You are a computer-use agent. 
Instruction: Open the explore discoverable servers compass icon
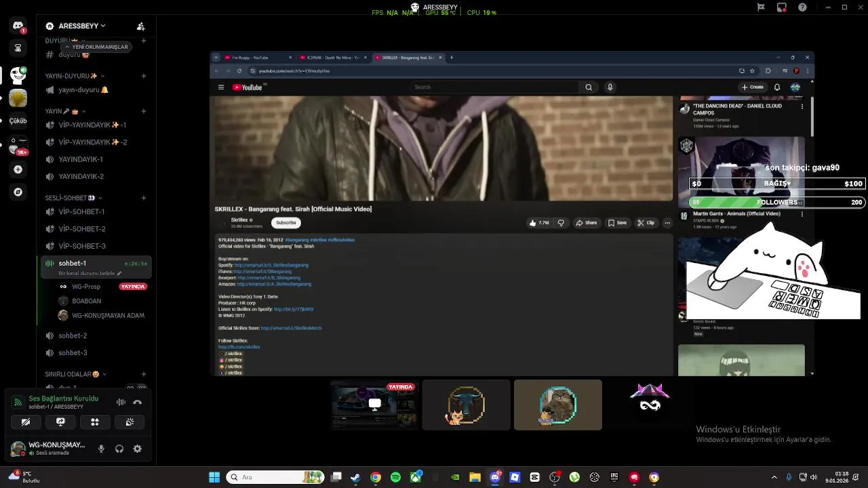pyautogui.click(x=18, y=192)
